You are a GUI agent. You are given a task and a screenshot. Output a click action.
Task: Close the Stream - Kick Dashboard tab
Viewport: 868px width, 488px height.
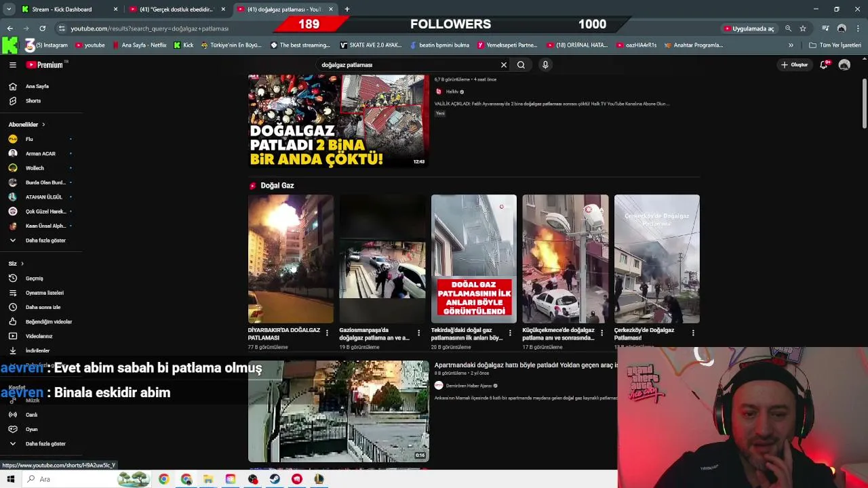coord(115,9)
